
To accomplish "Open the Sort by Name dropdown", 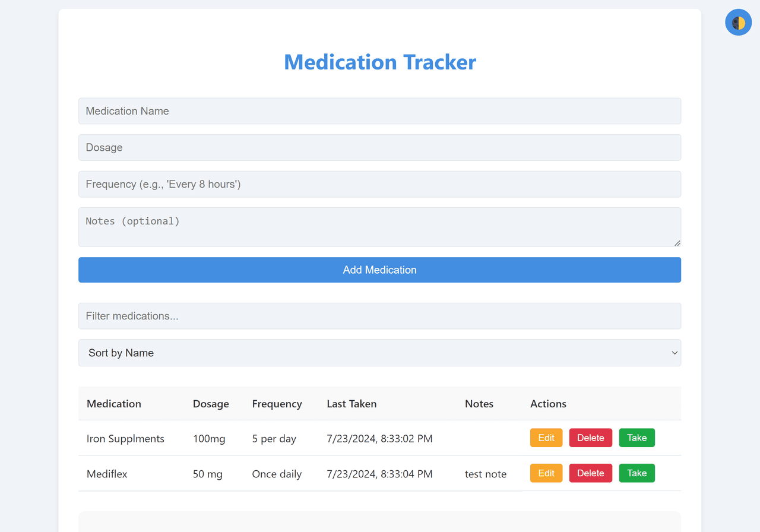I will 379,353.
